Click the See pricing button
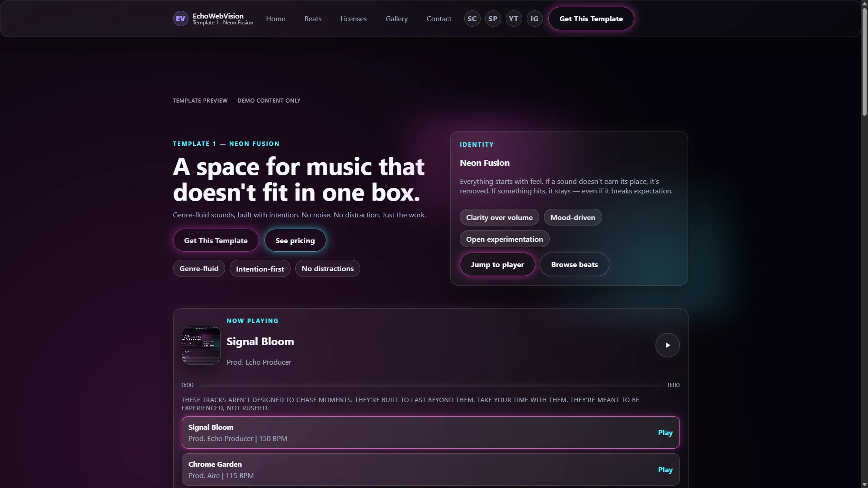Image resolution: width=868 pixels, height=488 pixels. pyautogui.click(x=295, y=240)
